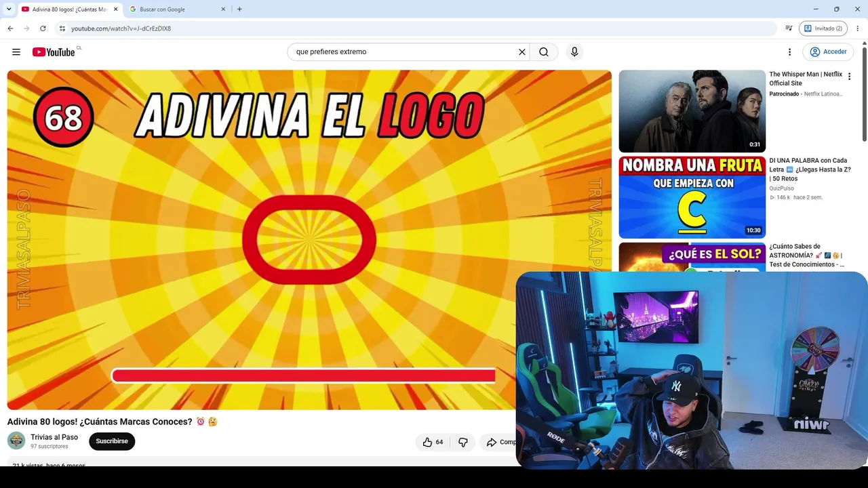
Task: Switch to the Buscar con Google tab
Action: 178,9
